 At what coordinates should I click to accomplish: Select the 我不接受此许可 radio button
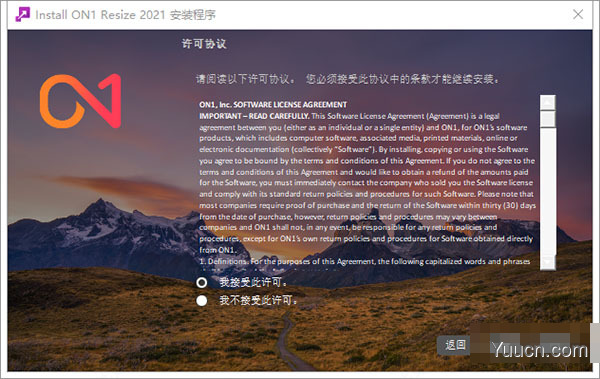coord(202,301)
